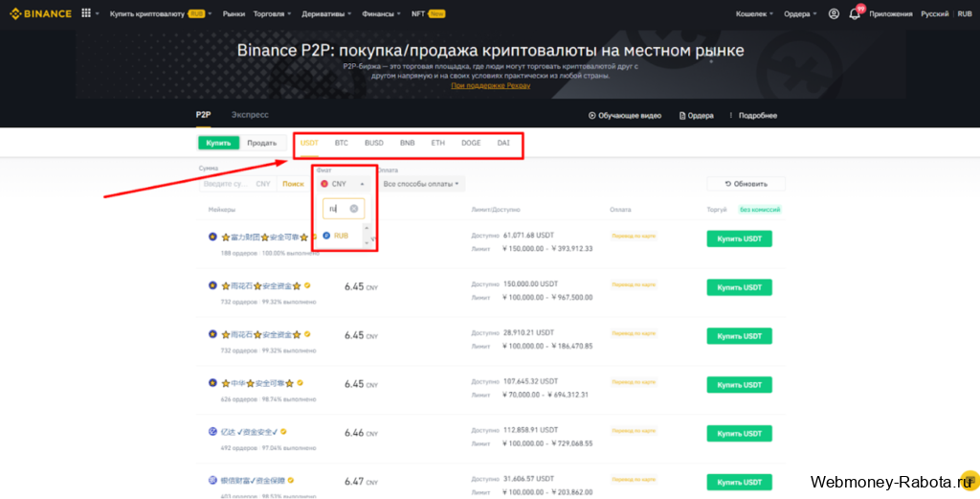Click the verified badge next to 中华 maker
Viewport: 980px width, 499px height.
[300, 383]
